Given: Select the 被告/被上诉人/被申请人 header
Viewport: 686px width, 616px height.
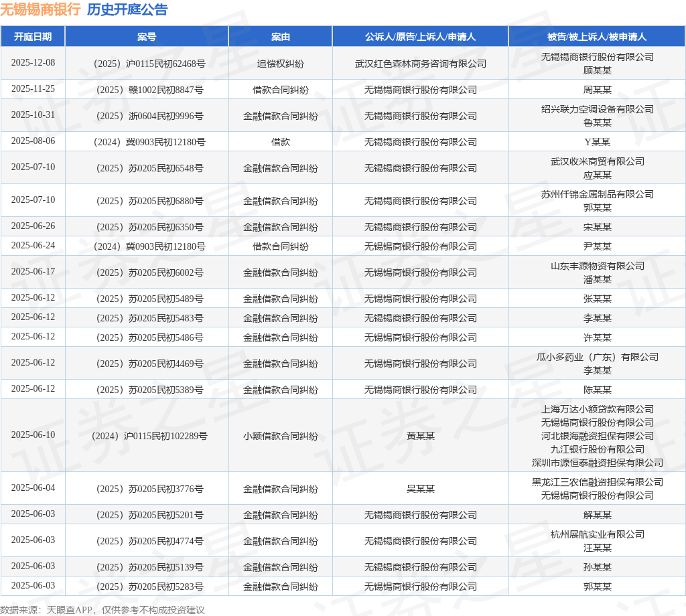Looking at the screenshot, I should click(597, 37).
